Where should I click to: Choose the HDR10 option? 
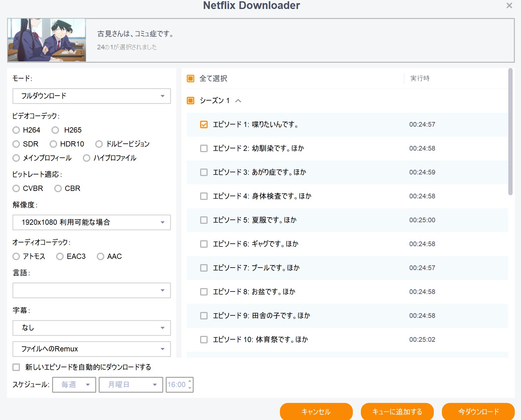pyautogui.click(x=53, y=144)
